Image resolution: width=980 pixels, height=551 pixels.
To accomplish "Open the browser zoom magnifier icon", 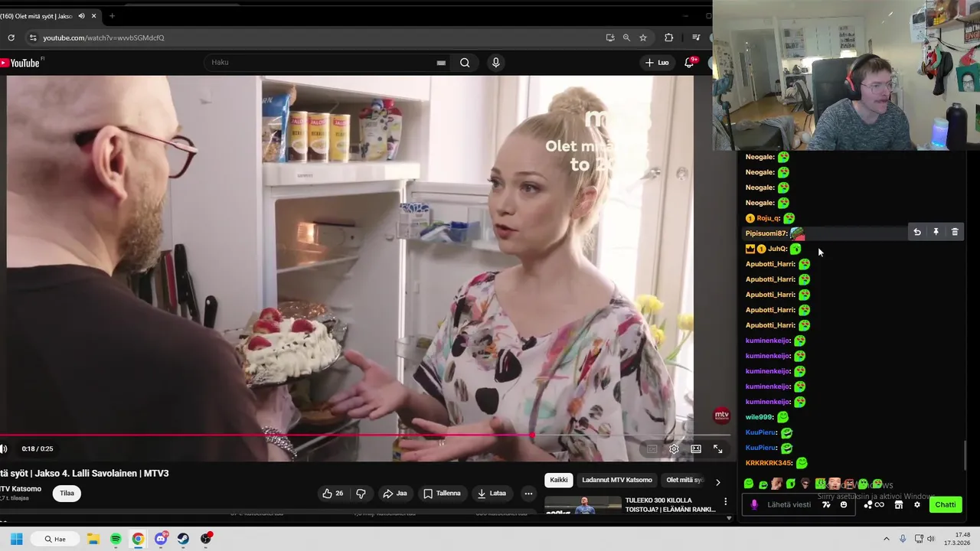I will pyautogui.click(x=626, y=37).
